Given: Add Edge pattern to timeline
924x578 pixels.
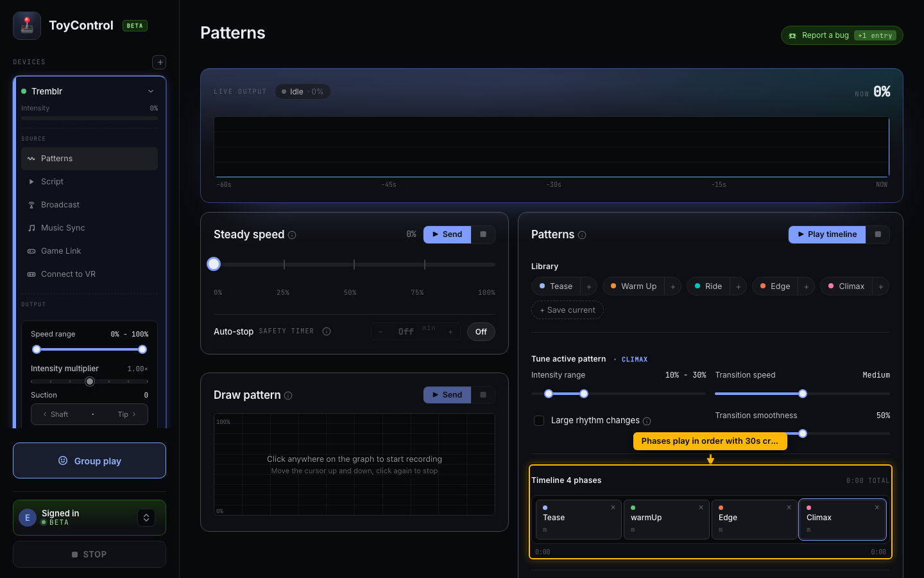Looking at the screenshot, I should (806, 286).
